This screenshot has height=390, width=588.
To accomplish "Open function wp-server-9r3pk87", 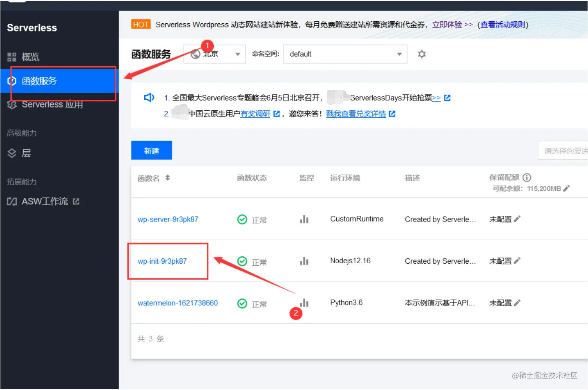I will pyautogui.click(x=168, y=219).
